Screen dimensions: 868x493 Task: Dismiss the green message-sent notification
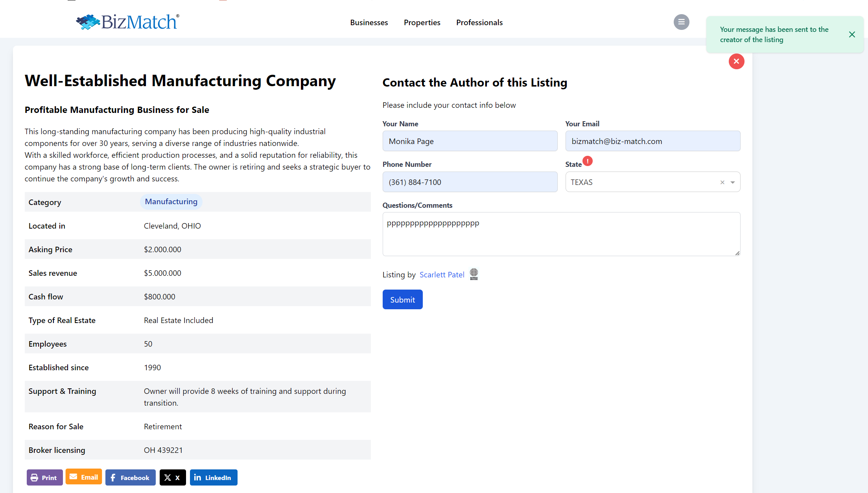point(852,35)
